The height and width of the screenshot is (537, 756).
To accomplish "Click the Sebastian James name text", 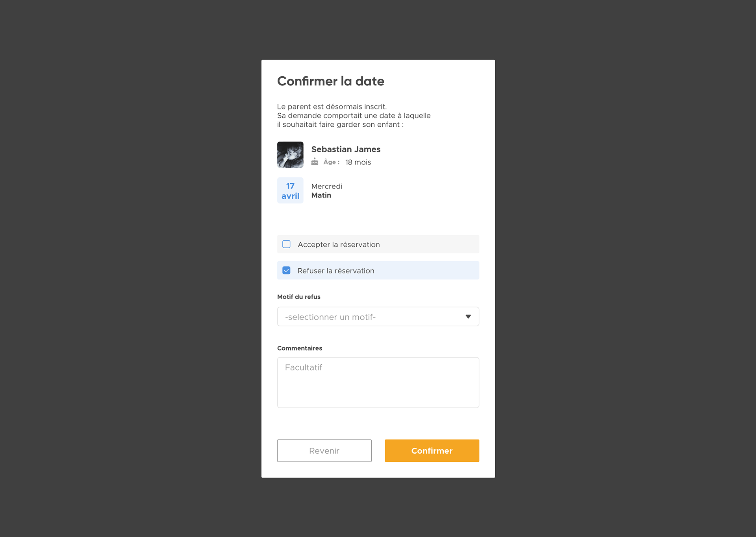I will 346,149.
